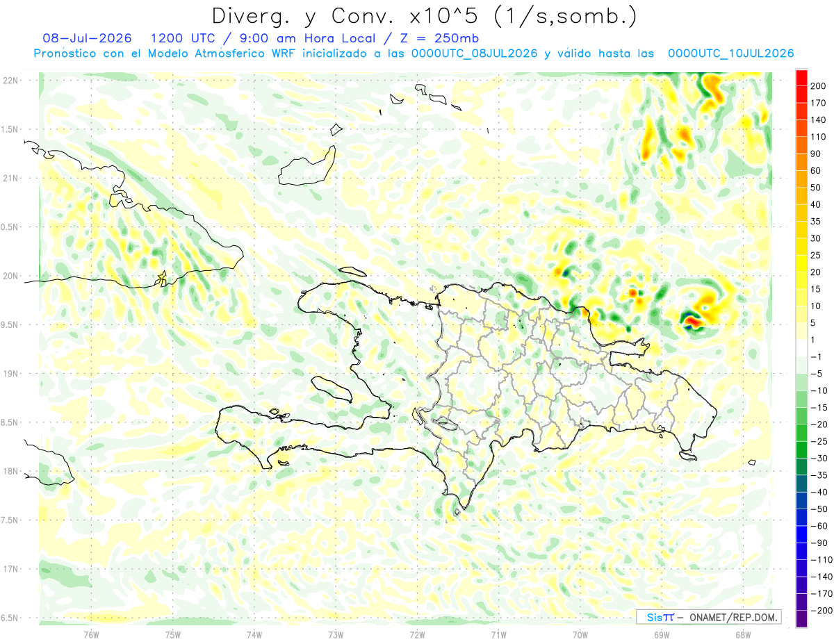Click the 'Pronóstico con el Modelo Atmósferico WRF' line
The width and height of the screenshot is (834, 644).
click(165, 53)
